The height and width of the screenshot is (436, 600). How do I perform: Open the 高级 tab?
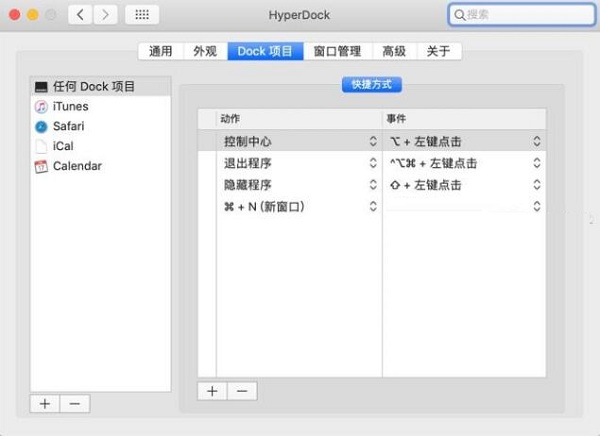(394, 51)
